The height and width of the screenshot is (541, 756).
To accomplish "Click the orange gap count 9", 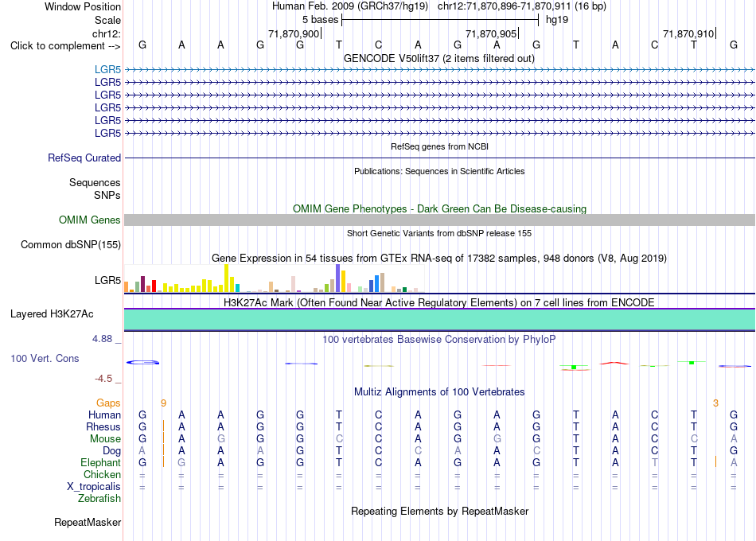I will [x=163, y=403].
